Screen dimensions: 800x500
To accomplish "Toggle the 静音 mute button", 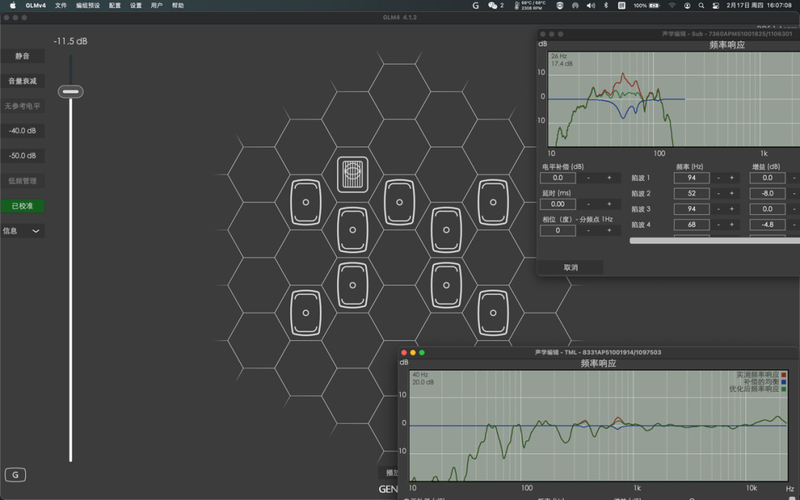I will point(22,56).
